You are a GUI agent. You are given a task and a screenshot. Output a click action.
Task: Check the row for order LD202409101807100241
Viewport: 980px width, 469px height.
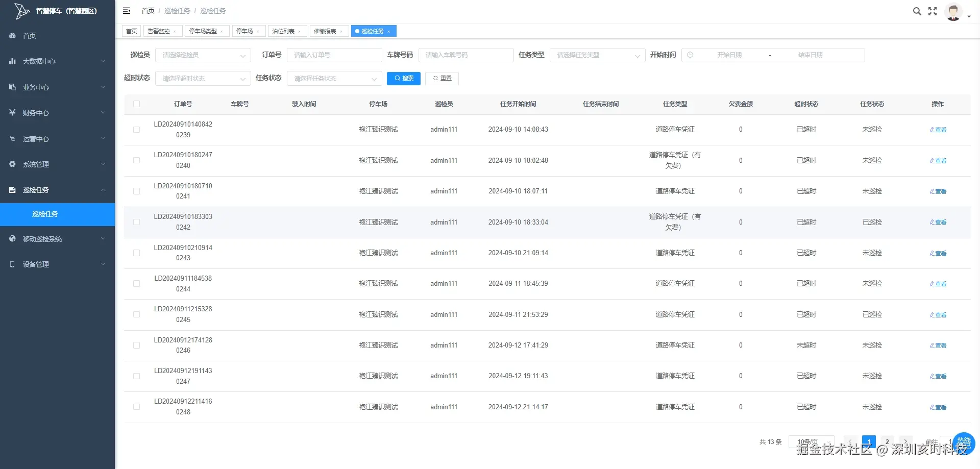tap(136, 191)
